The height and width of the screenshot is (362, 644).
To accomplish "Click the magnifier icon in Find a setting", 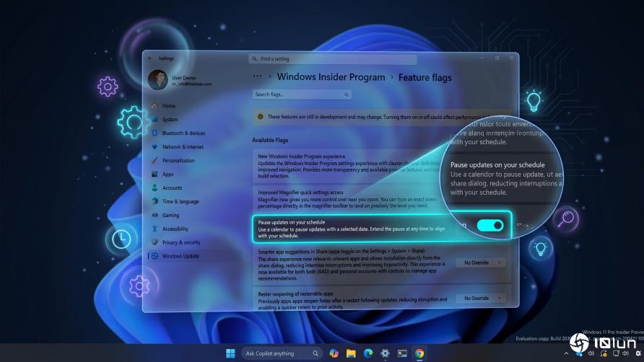I will (x=254, y=59).
